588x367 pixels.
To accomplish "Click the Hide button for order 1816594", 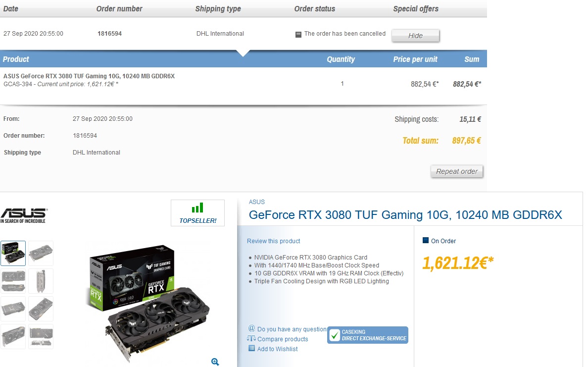I will pos(415,36).
